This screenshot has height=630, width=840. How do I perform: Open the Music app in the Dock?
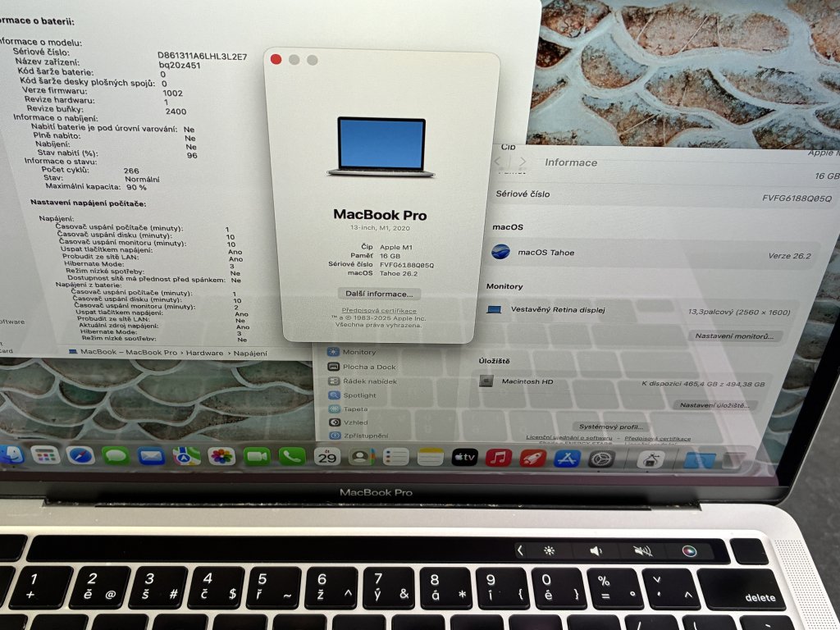(x=499, y=458)
